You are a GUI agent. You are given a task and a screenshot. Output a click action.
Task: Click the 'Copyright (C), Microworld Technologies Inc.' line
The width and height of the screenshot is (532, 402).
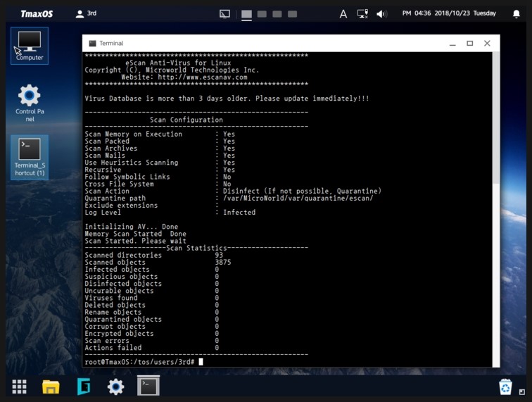[172, 70]
